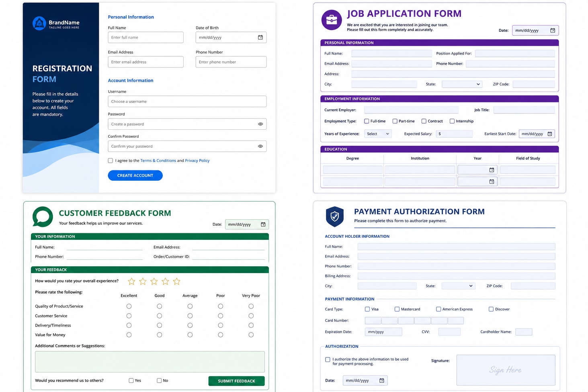588x392 pixels.
Task: Click the EMPLOYMENT INFORMATION section header
Action: point(439,99)
